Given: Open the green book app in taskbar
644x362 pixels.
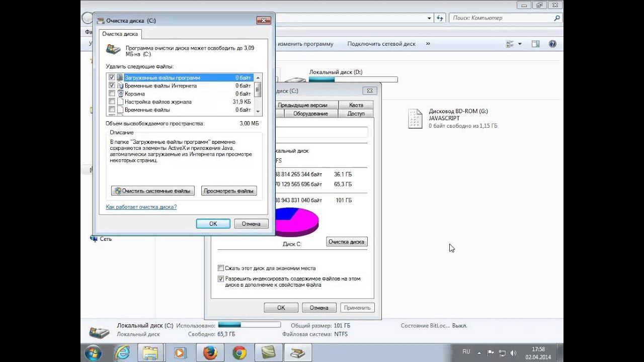Looking at the screenshot, I should coord(269,353).
